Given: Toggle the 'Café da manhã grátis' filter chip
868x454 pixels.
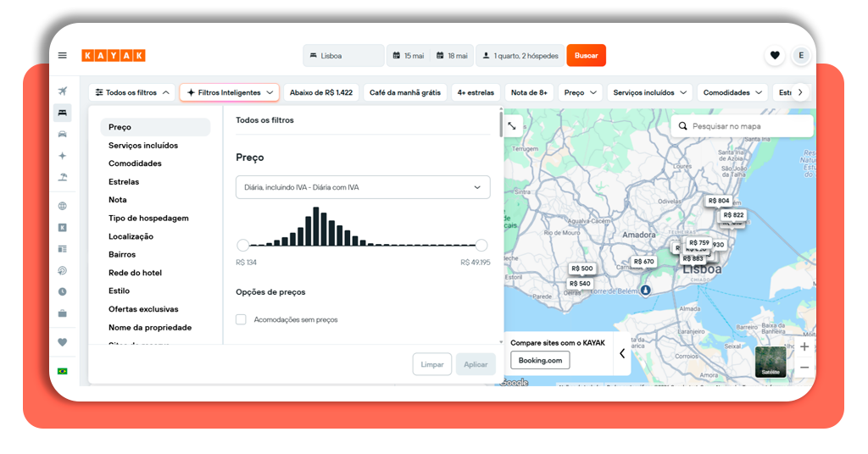Looking at the screenshot, I should click(405, 92).
